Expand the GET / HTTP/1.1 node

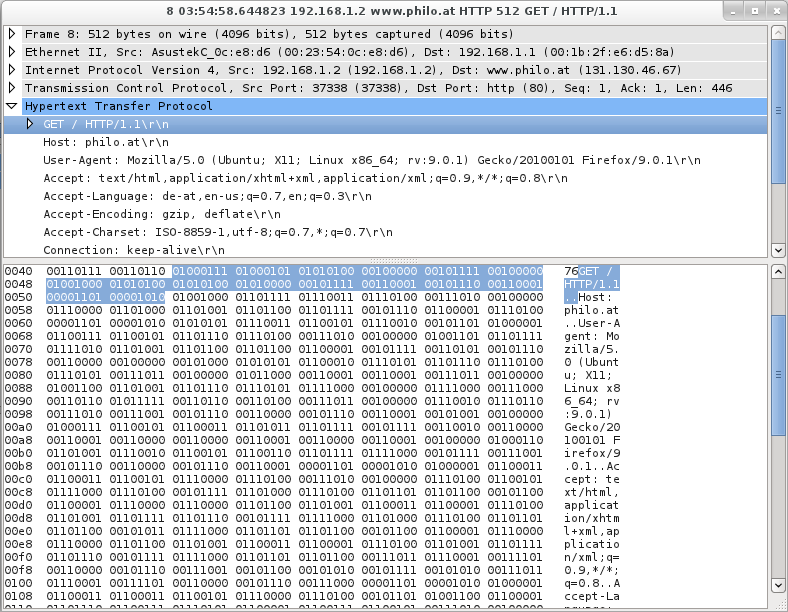tap(30, 124)
